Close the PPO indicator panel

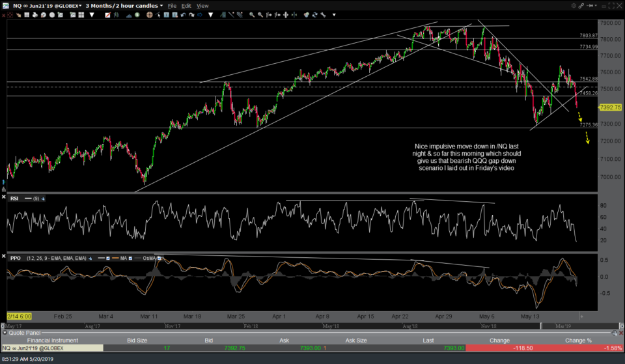[4, 256]
